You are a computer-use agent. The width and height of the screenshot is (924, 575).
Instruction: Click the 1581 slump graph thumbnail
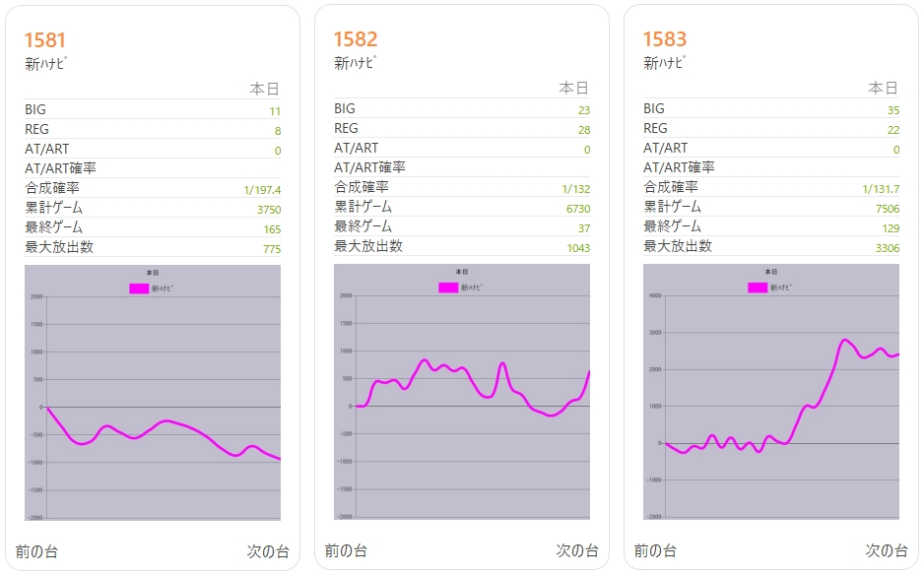153,394
